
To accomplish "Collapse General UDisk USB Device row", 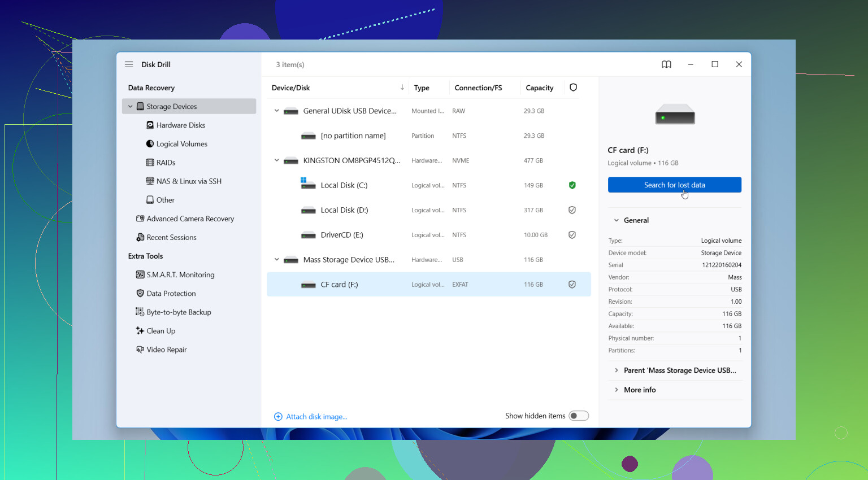I will click(x=277, y=111).
